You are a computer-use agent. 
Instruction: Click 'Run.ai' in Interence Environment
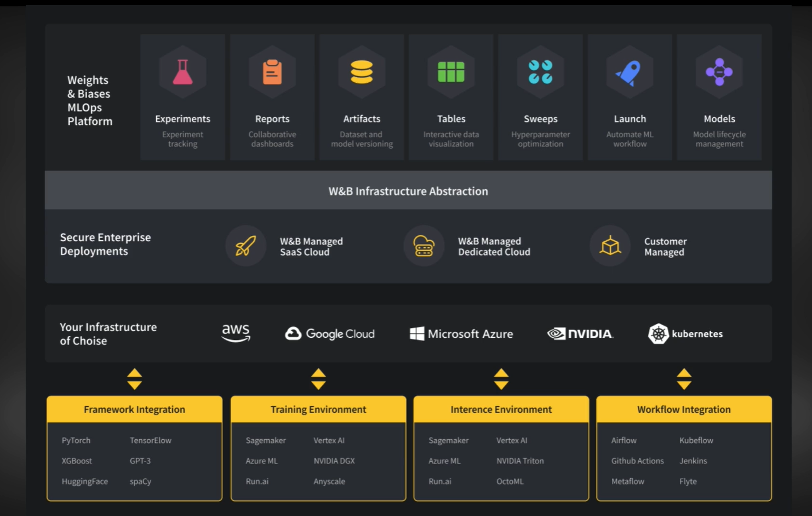pos(440,481)
